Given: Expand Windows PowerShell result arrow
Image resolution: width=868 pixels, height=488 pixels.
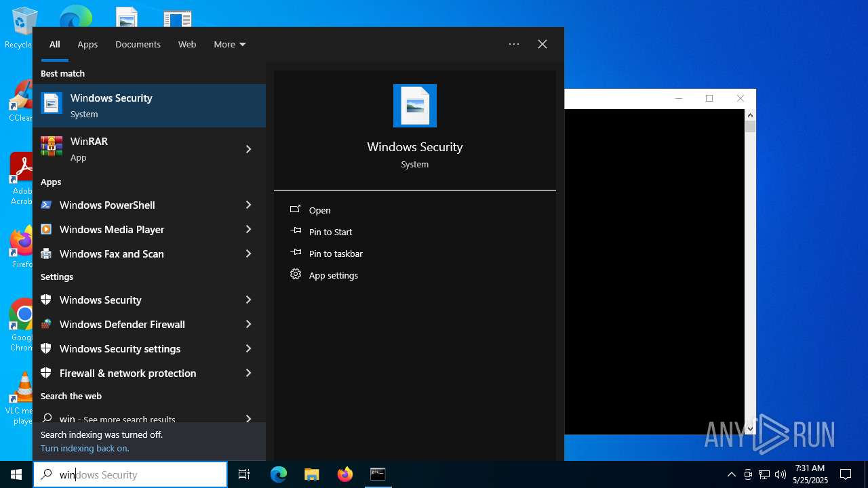Looking at the screenshot, I should click(248, 205).
